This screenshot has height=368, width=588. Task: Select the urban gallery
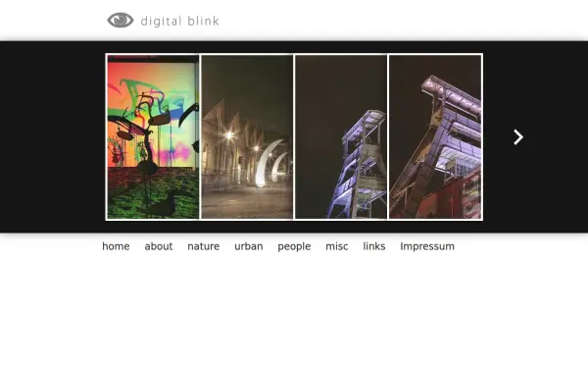pos(249,246)
